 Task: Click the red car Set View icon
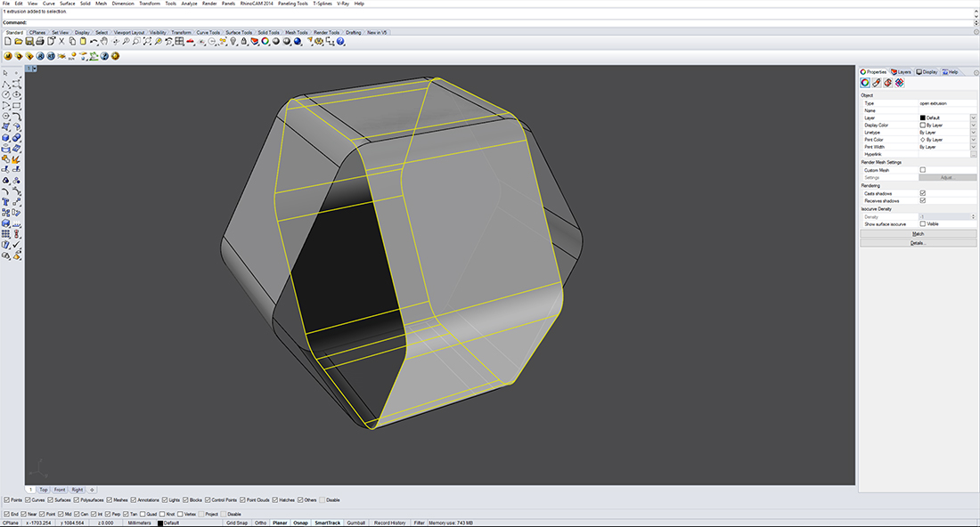[190, 42]
